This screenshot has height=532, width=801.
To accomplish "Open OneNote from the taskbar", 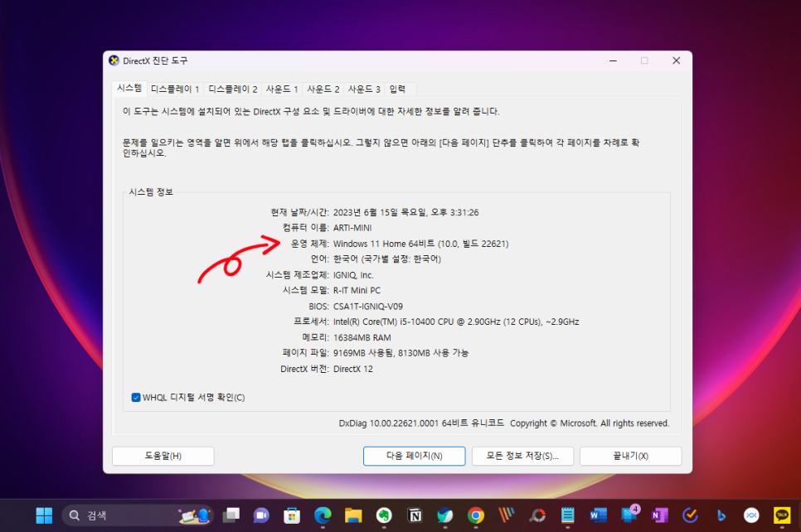I will click(659, 515).
